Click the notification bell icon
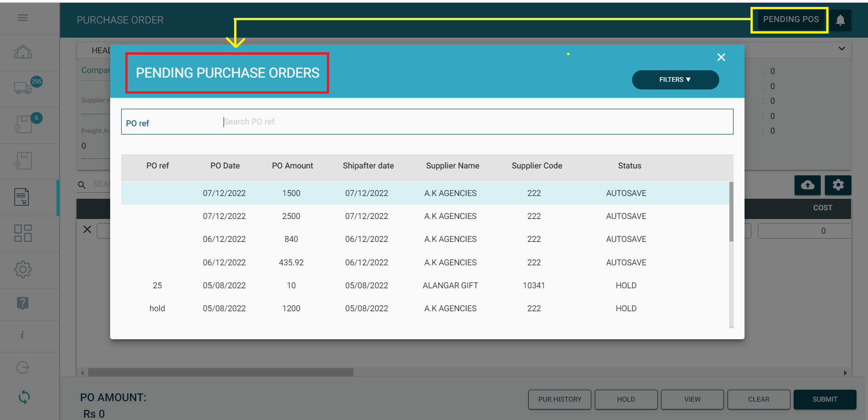This screenshot has width=868, height=420. click(840, 20)
